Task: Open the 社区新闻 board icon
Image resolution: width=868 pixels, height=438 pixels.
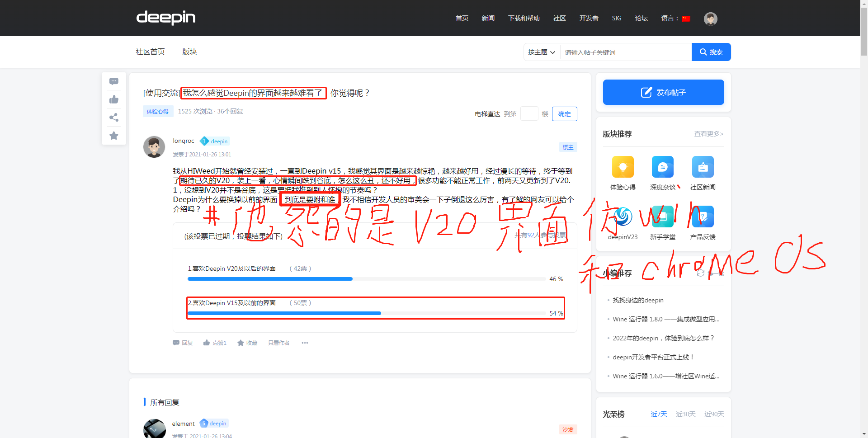Action: coord(703,167)
